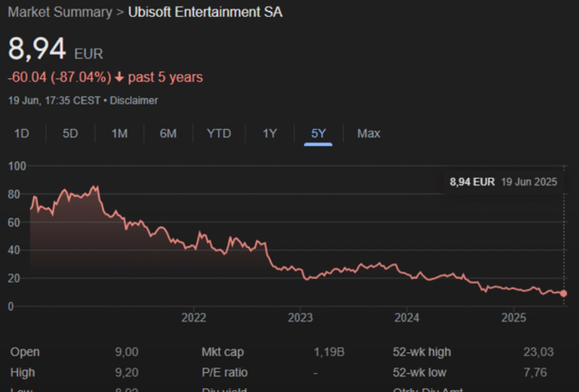Viewport: 579px width, 392px height.
Task: Choose the 1Y range tab
Action: point(270,133)
